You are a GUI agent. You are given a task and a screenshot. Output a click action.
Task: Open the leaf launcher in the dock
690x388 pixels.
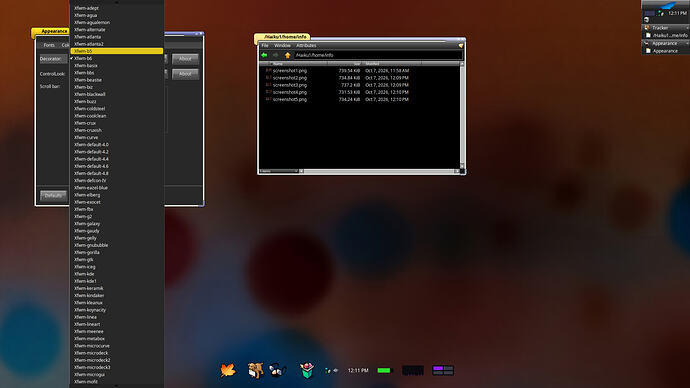click(228, 370)
